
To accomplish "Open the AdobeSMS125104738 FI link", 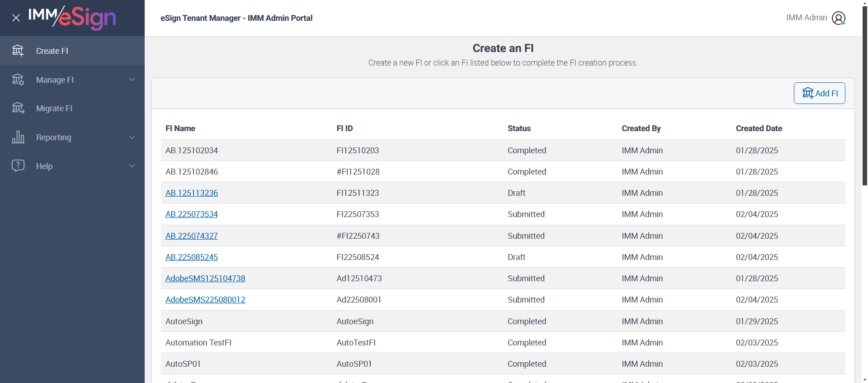I will [205, 279].
